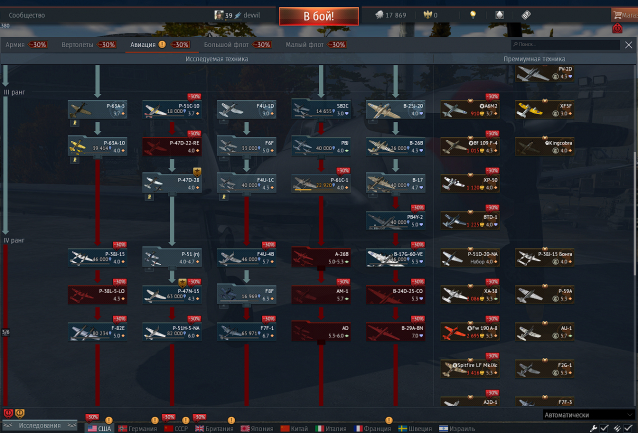The image size is (638, 433).
Task: Open the shopping cart store icon
Action: [x=617, y=15]
